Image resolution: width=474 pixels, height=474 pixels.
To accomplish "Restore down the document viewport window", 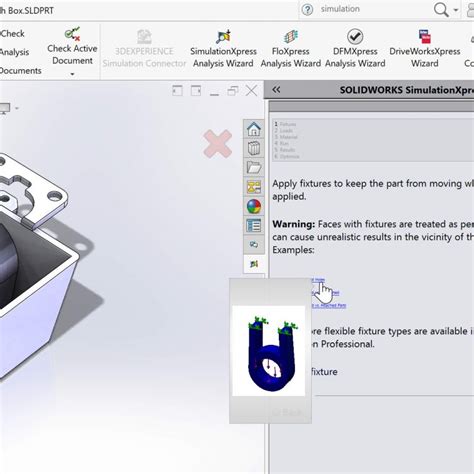I will pyautogui.click(x=233, y=91).
